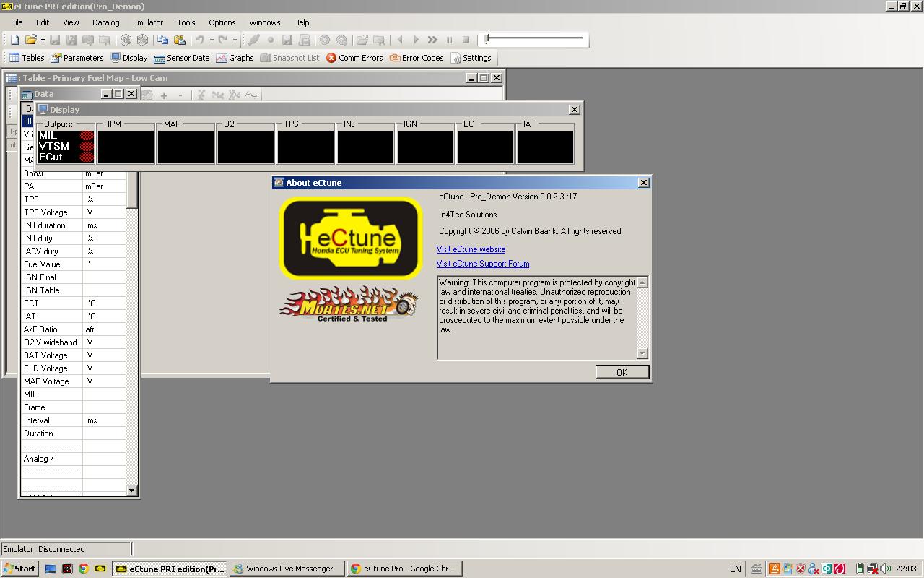Click the eCtune engine logo image
Viewport: 924px width, 578px height.
coord(351,238)
